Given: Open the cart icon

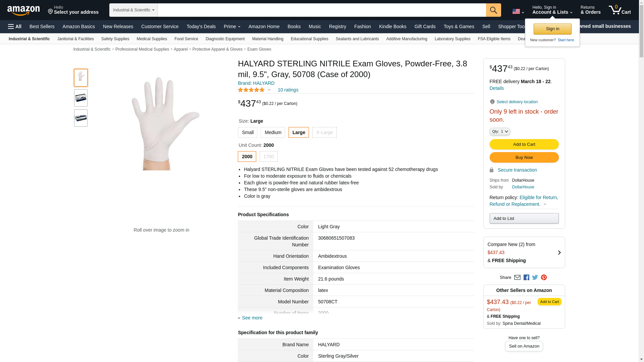Looking at the screenshot, I should [620, 10].
